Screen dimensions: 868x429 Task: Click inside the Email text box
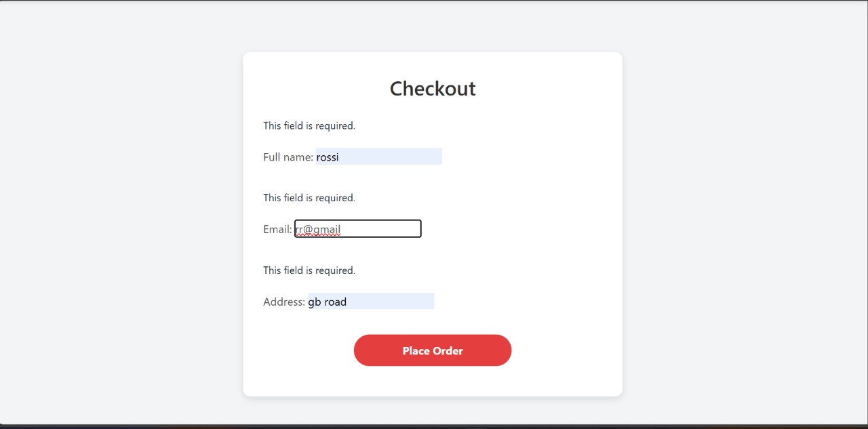click(357, 229)
